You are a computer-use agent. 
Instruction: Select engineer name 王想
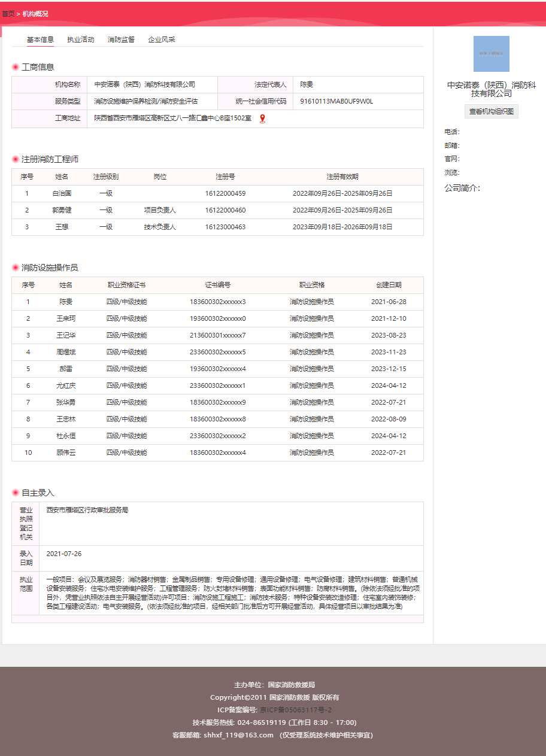tap(62, 227)
